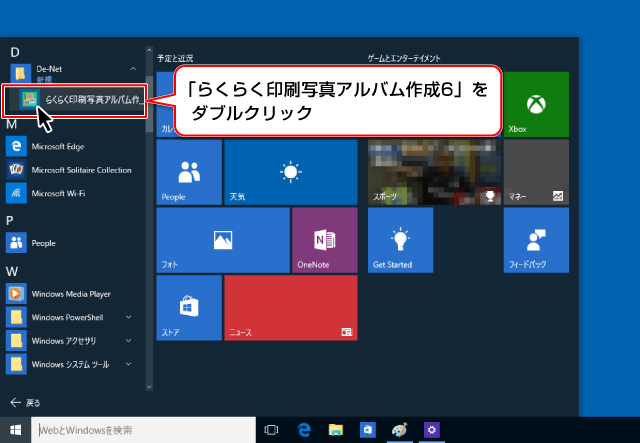Image resolution: width=640 pixels, height=443 pixels.
Task: Click the 予定と近況 group header
Action: tap(175, 58)
